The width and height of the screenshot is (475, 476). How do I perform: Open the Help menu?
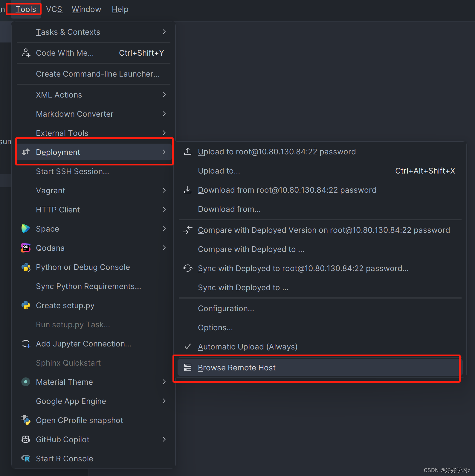(x=120, y=9)
